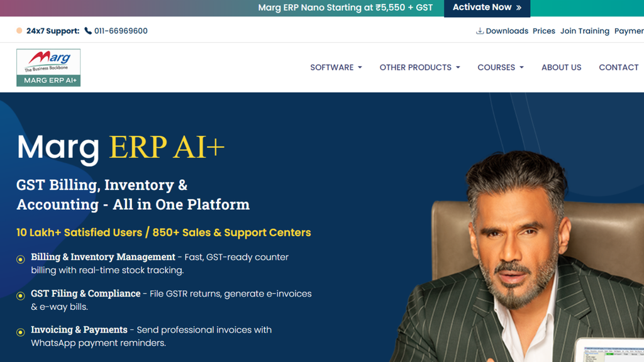
Task: Click the phone icon beside support number
Action: (88, 31)
